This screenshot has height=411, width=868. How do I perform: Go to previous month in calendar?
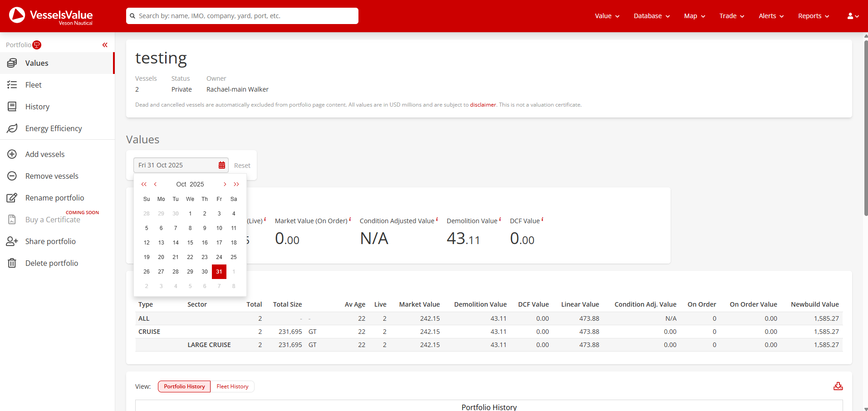pyautogui.click(x=155, y=184)
